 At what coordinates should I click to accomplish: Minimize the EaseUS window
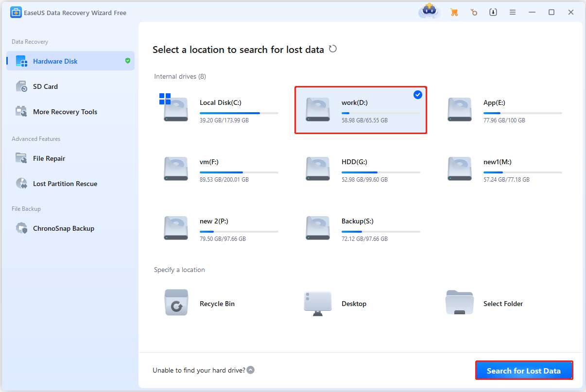point(532,13)
